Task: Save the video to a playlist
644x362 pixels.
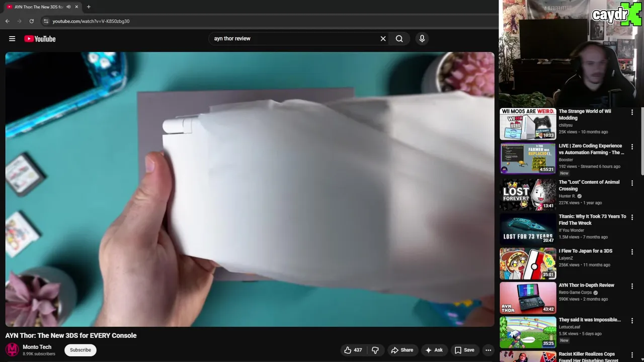Action: (464, 350)
